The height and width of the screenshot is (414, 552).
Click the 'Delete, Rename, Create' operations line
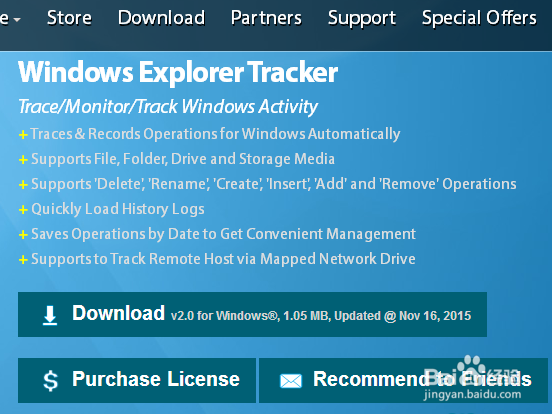click(x=274, y=184)
